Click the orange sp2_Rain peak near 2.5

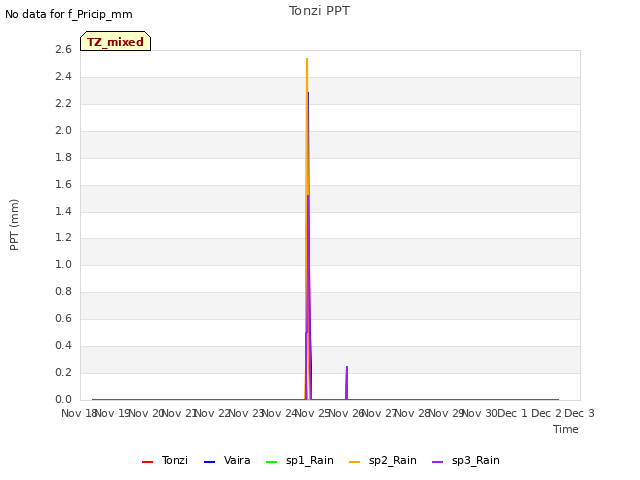click(307, 60)
